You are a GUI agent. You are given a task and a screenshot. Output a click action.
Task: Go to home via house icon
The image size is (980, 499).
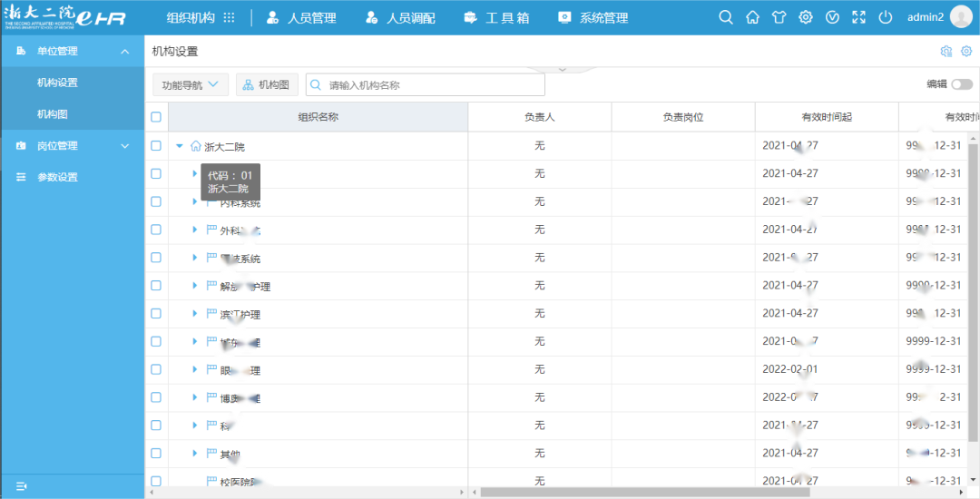752,17
